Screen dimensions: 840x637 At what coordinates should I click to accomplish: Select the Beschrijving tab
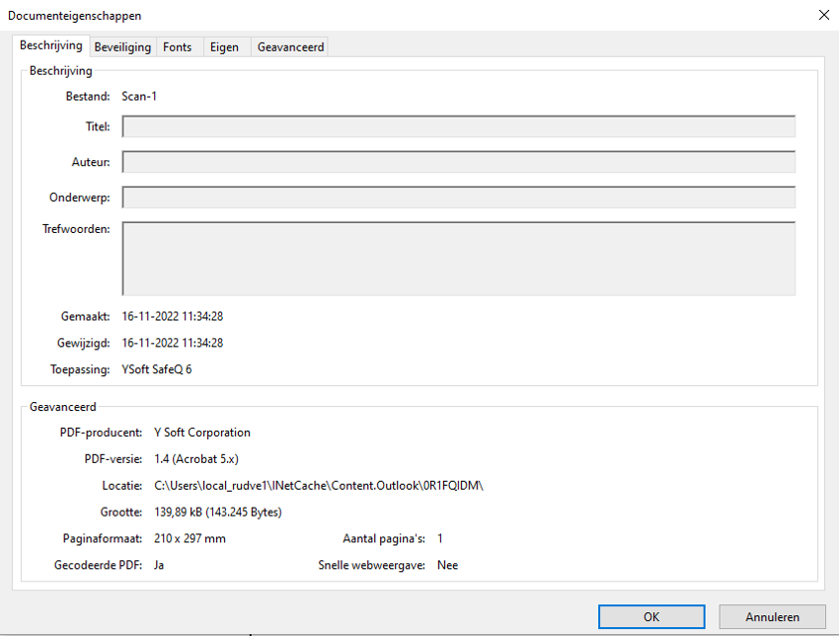pos(51,46)
